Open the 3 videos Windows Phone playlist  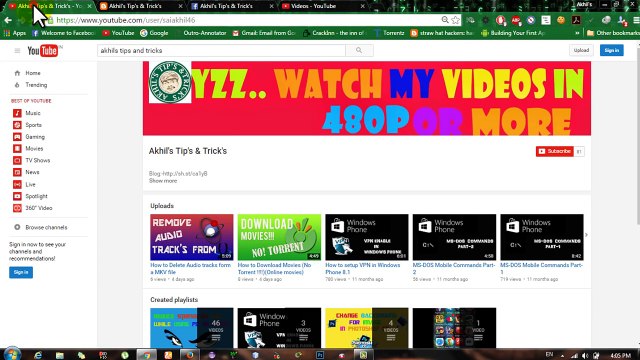[279, 328]
